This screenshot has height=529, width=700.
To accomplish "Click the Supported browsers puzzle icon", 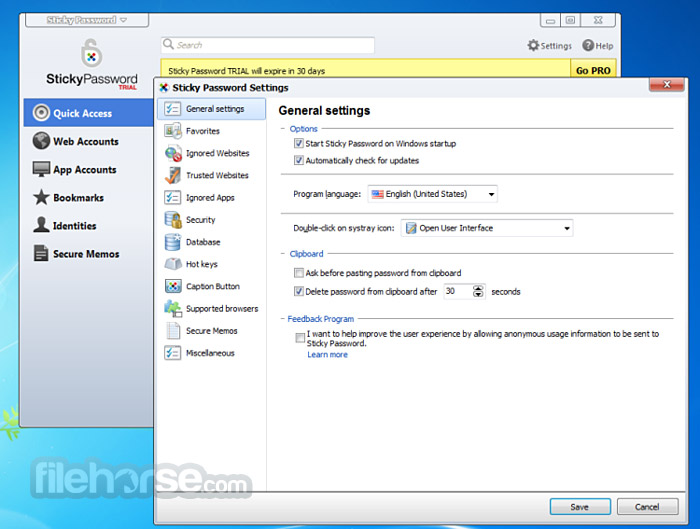I will point(173,308).
